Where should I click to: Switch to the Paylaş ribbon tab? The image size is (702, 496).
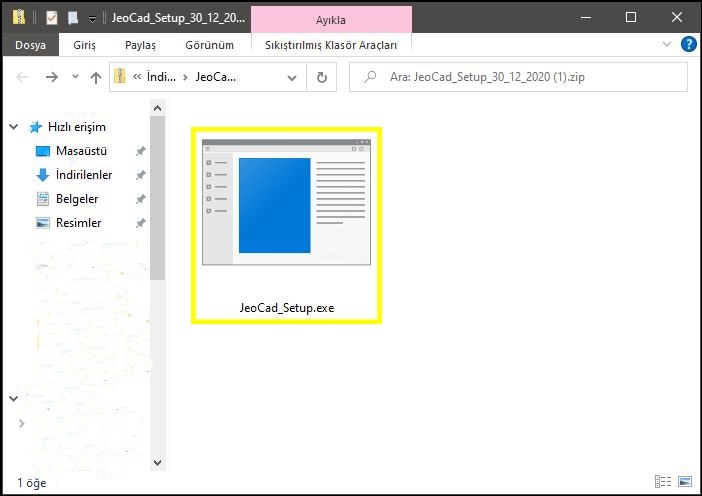pos(140,45)
